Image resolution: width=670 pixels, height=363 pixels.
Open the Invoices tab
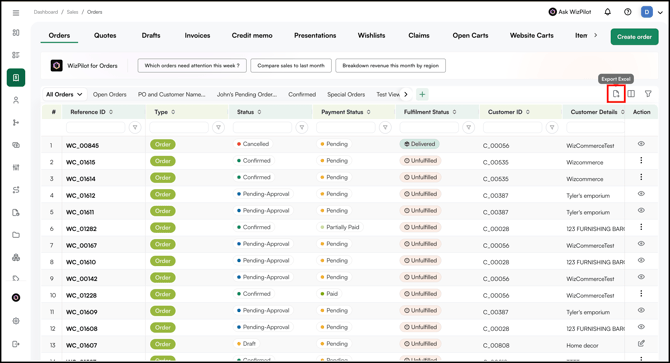[197, 35]
